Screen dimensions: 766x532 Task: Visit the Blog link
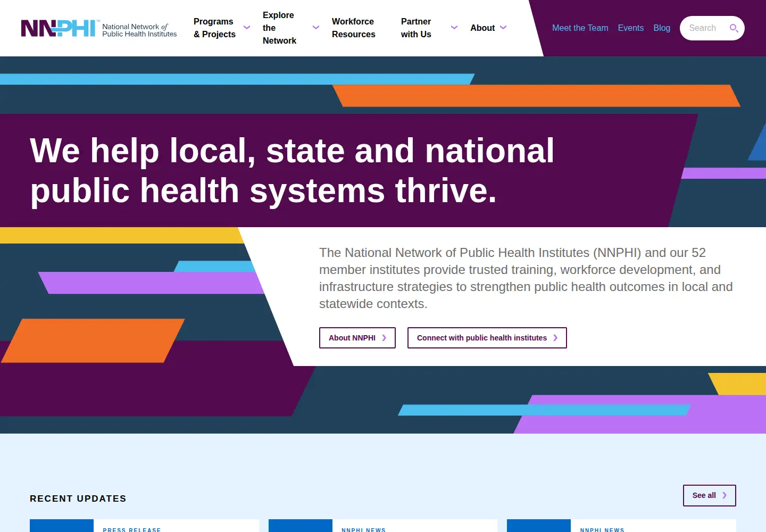662,28
